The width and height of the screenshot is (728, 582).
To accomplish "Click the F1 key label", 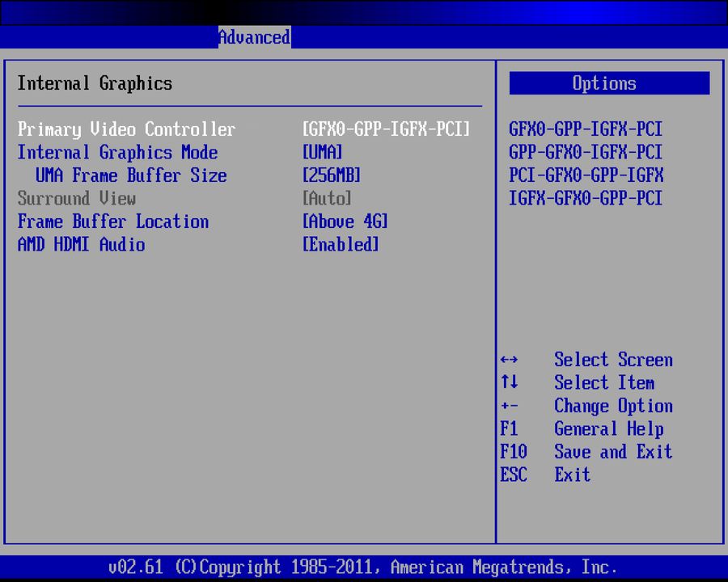I will pos(509,428).
